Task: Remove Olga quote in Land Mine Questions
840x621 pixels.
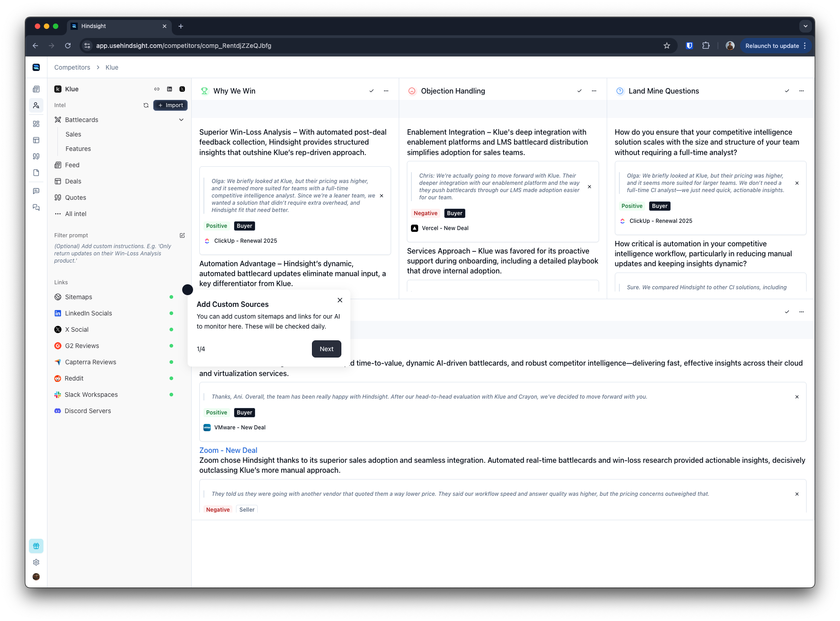Action: [x=797, y=183]
